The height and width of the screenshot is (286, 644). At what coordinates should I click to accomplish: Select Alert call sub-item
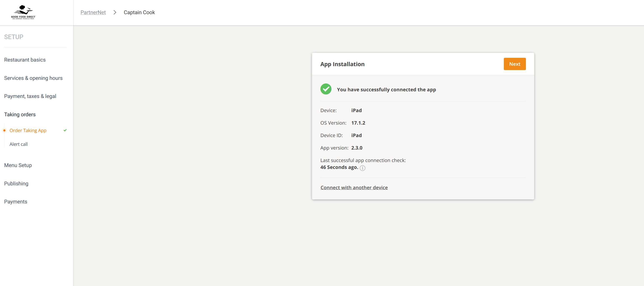19,144
